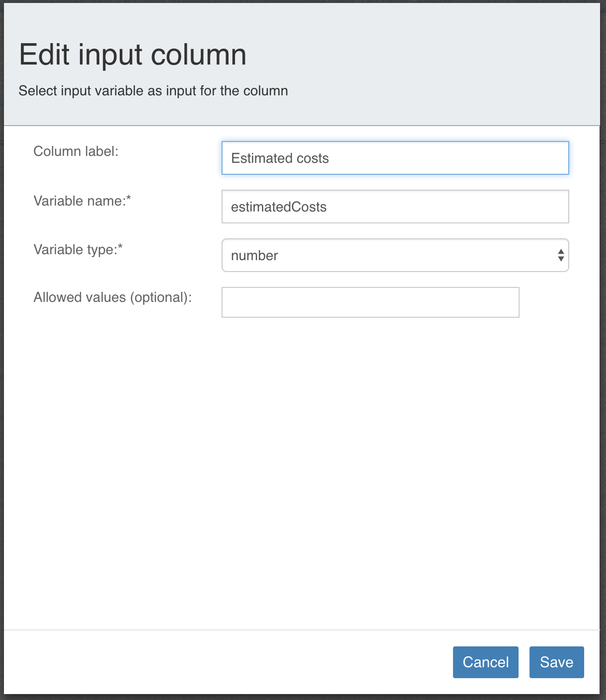This screenshot has height=700, width=606.
Task: Select the text Estimated costs
Action: (x=281, y=158)
